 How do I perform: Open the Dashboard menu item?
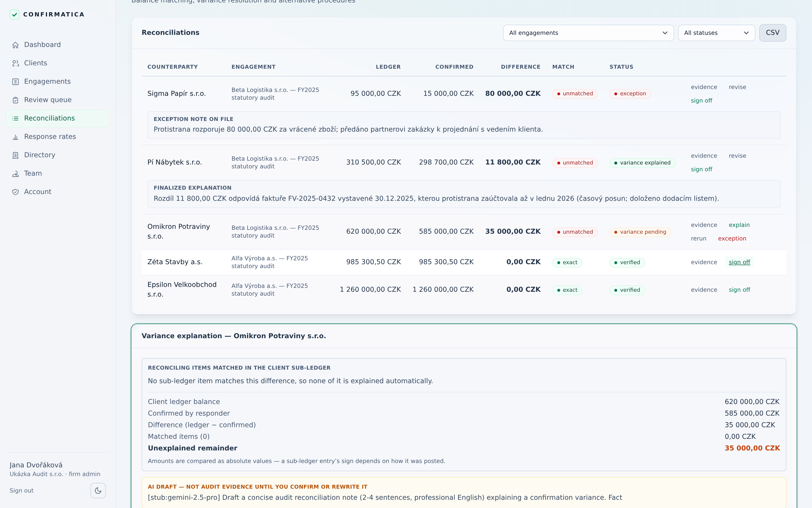[x=58, y=45]
